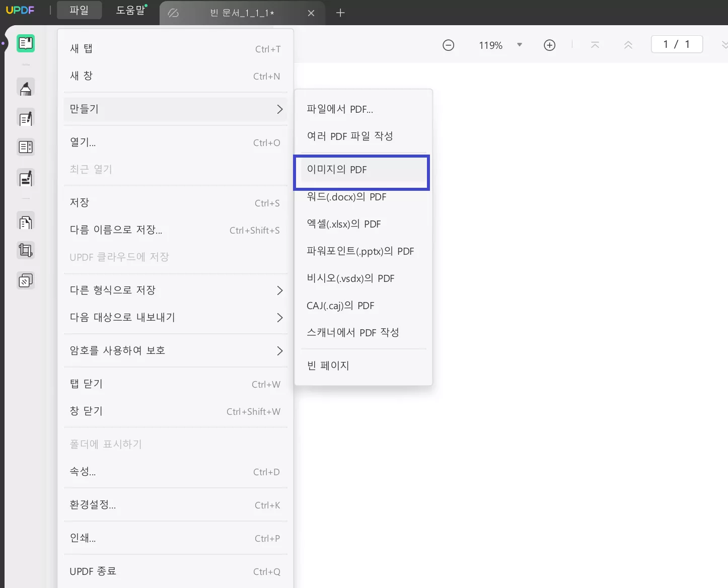
Task: Jump to first page using top arrow
Action: [x=595, y=45]
